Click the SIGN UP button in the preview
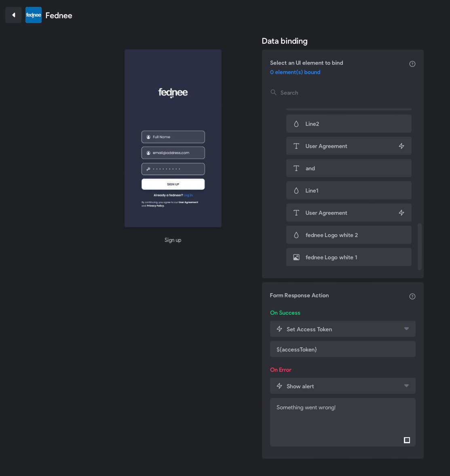This screenshot has height=476, width=450. point(173,184)
